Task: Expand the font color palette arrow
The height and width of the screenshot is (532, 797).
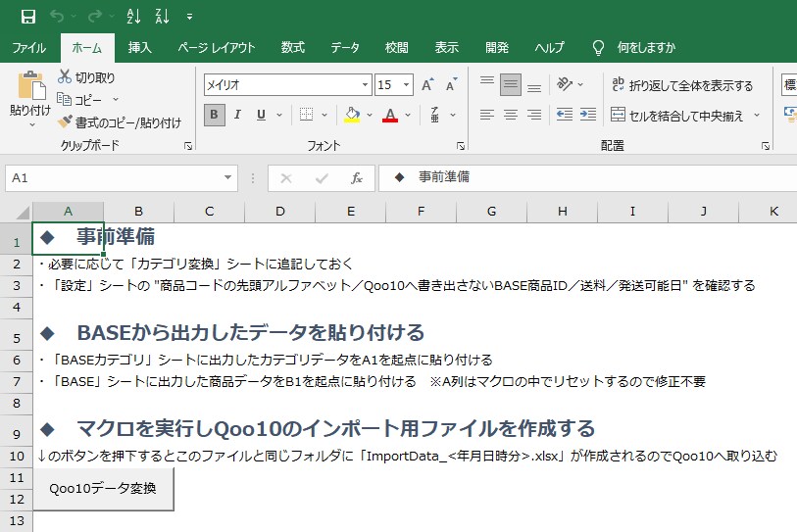Action: point(408,115)
